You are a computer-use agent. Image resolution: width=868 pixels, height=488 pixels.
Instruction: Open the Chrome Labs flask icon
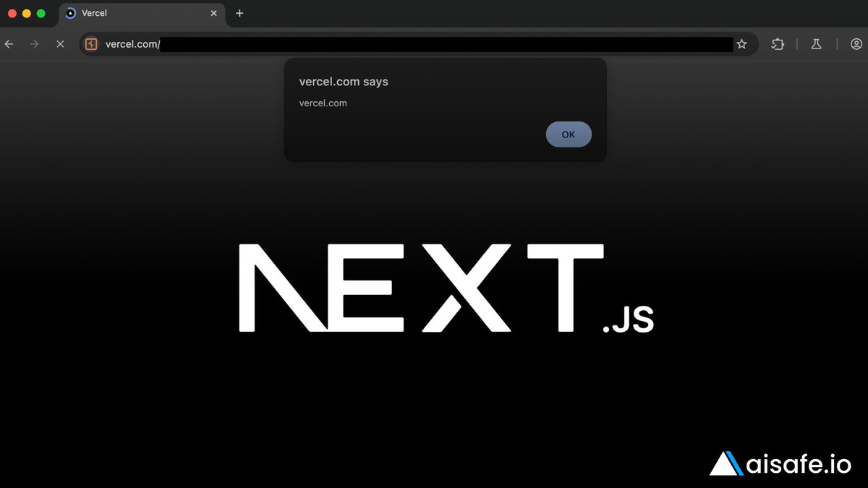point(816,44)
